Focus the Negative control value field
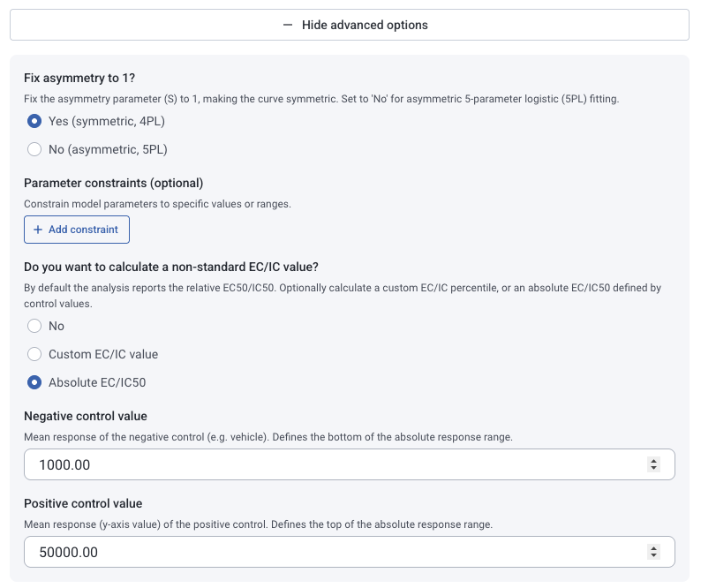The height and width of the screenshot is (588, 701). 350,464
